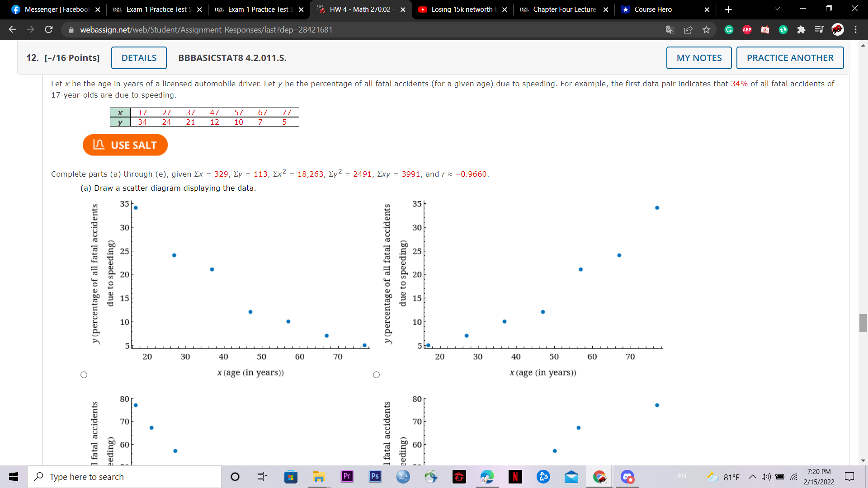The height and width of the screenshot is (488, 868).
Task: Open the Extensions puzzle piece menu
Action: pyautogui.click(x=801, y=30)
